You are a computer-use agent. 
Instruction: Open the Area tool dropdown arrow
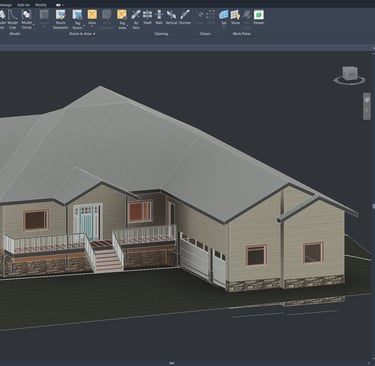[92, 26]
